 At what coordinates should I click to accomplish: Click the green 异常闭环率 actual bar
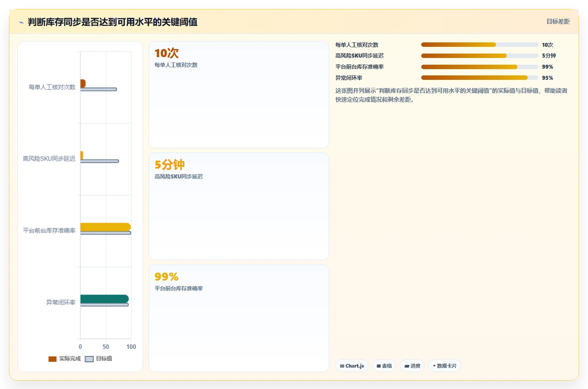pyautogui.click(x=104, y=299)
